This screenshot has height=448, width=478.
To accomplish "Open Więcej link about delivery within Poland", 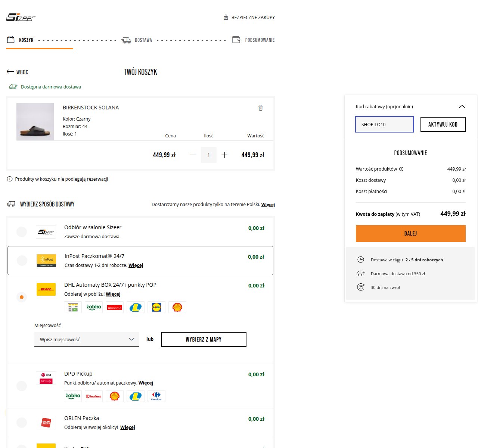I will pos(268,205).
